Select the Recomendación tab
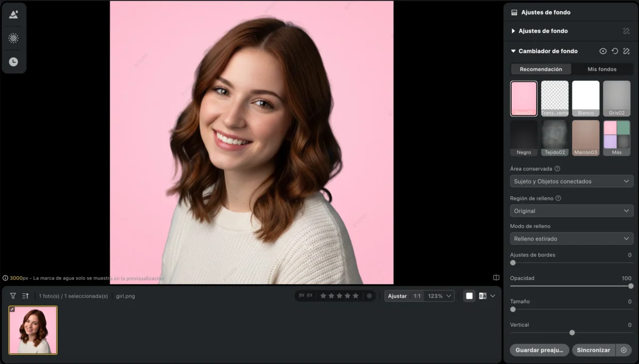Image resolution: width=639 pixels, height=364 pixels. coord(540,69)
